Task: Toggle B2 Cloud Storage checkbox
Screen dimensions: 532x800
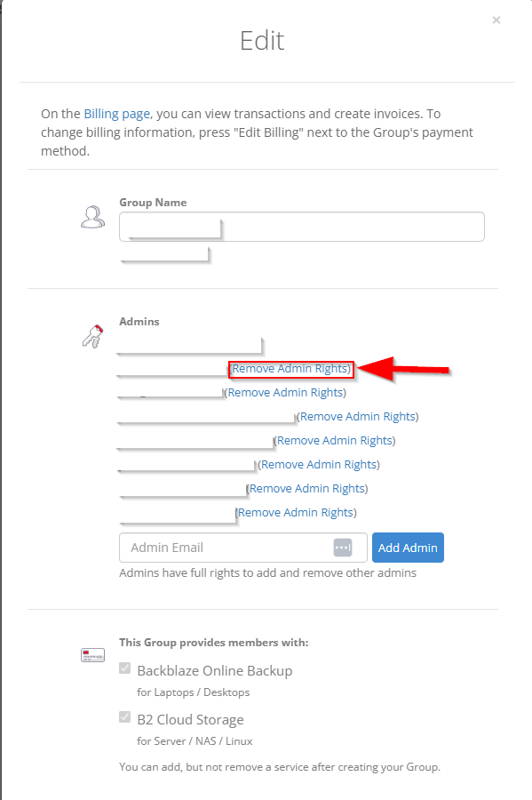Action: (x=125, y=717)
